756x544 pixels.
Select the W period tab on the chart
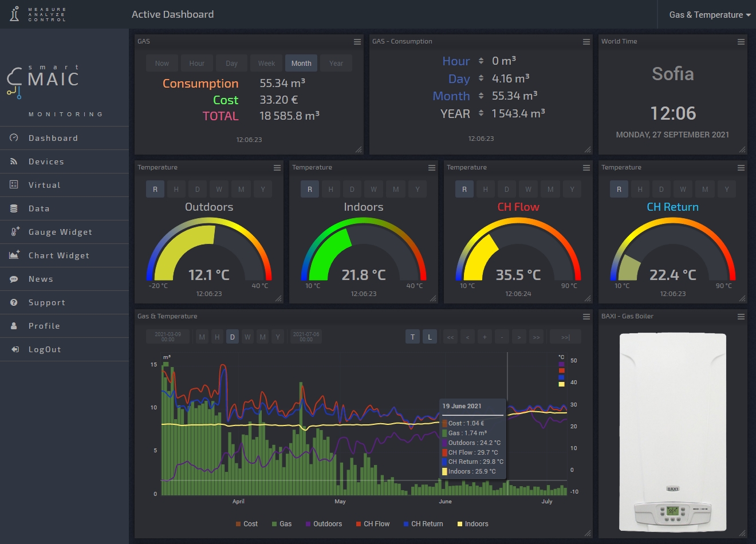click(247, 337)
